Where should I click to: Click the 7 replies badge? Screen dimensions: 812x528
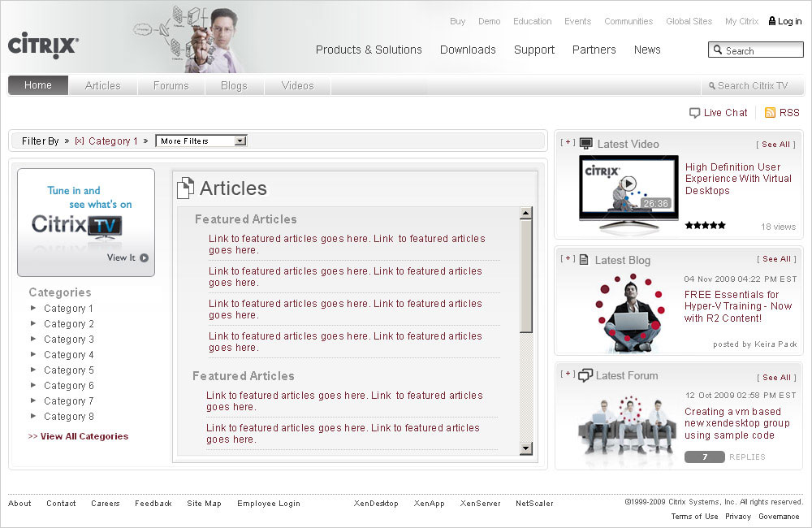(704, 457)
